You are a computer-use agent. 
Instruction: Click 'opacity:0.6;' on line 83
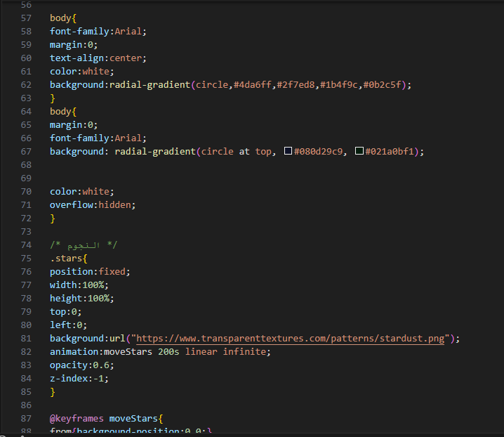[81, 365]
